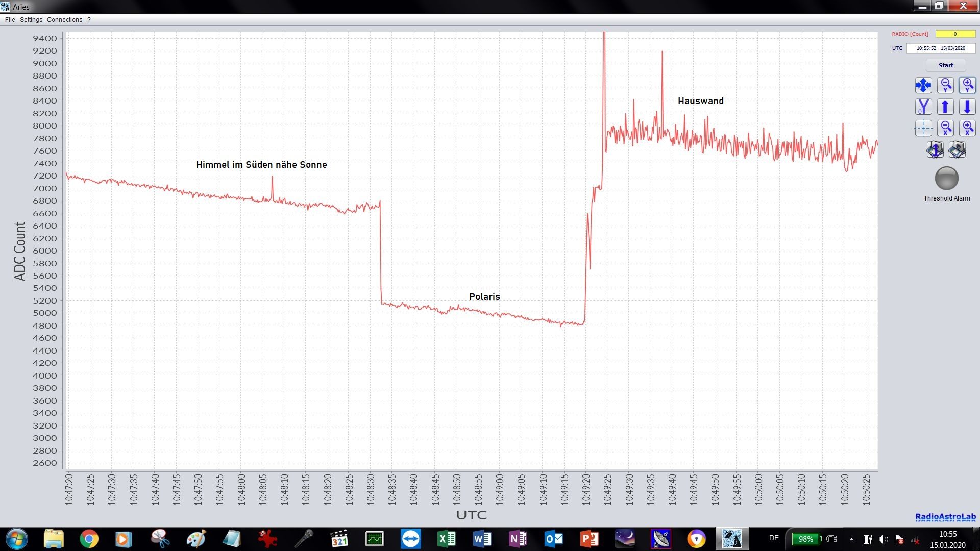
Task: Open OneNote from the taskbar
Action: (518, 539)
